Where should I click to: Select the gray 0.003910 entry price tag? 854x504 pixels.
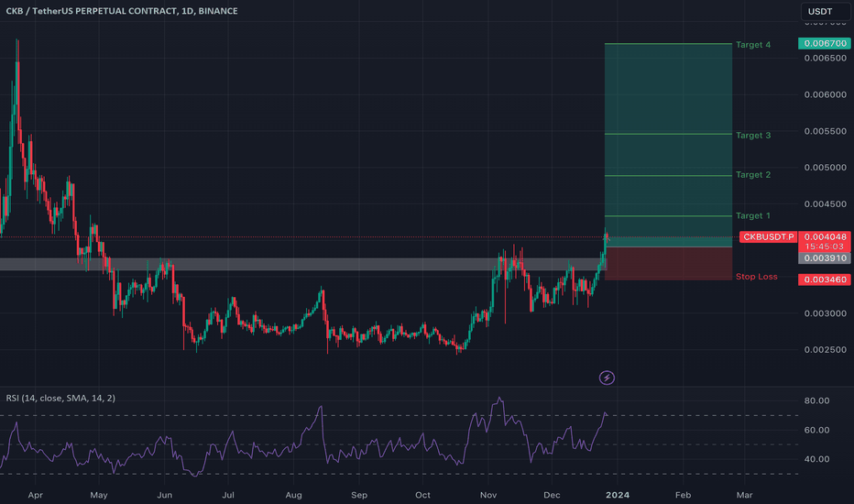pos(825,258)
